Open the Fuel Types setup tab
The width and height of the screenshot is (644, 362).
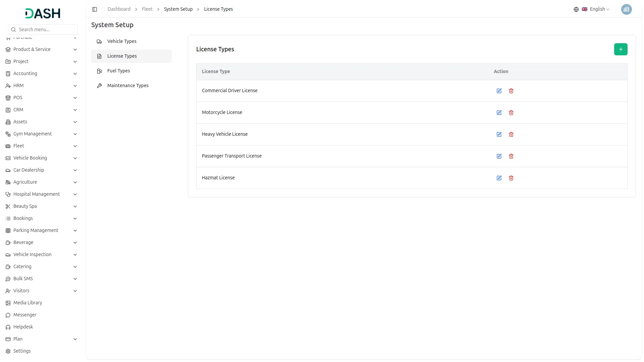pos(131,71)
